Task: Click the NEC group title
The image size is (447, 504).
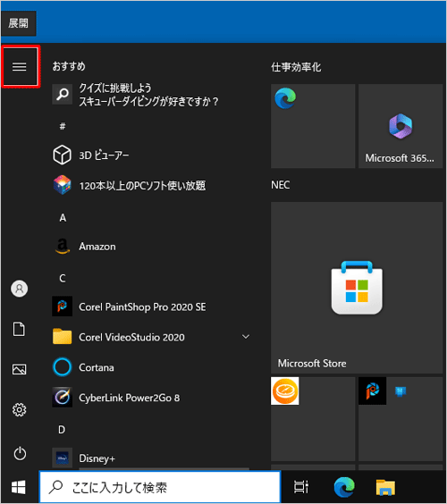Action: coord(281,185)
